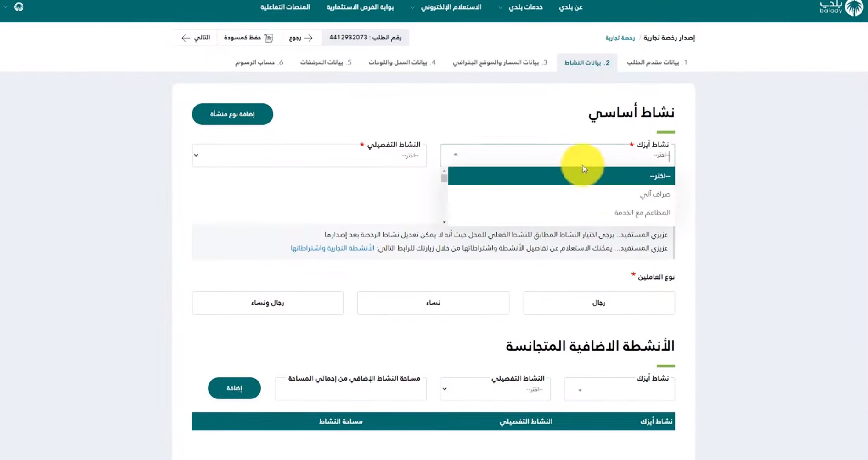868x460 pixels.
Task: Click the next arrow beside التالي
Action: click(x=185, y=38)
